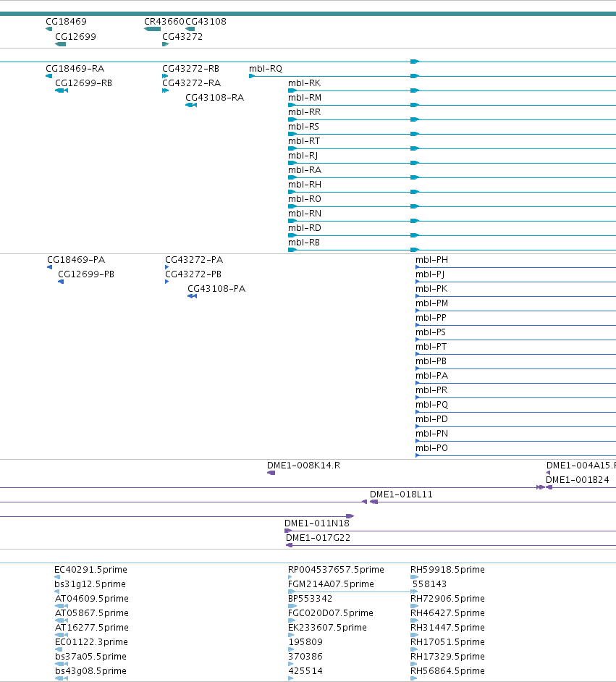Select transcript mbl-RS
Image resolution: width=616 pixels, height=682 pixels.
coord(303,126)
